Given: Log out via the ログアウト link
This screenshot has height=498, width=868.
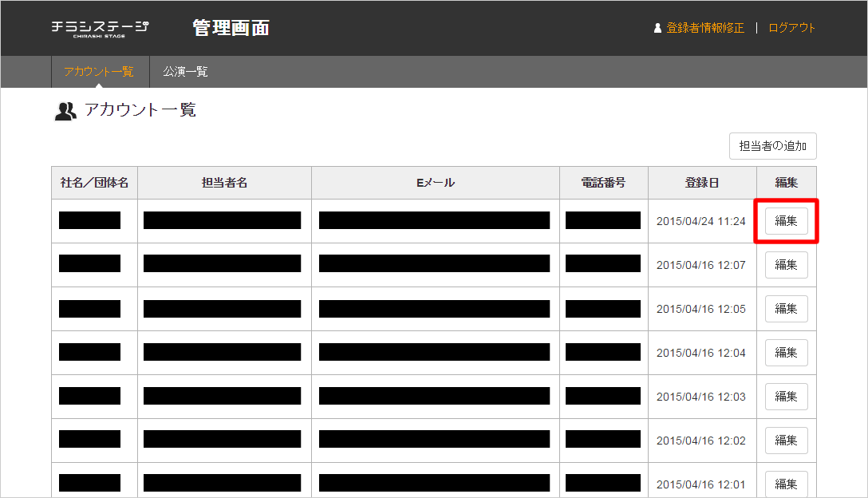Looking at the screenshot, I should tap(791, 28).
